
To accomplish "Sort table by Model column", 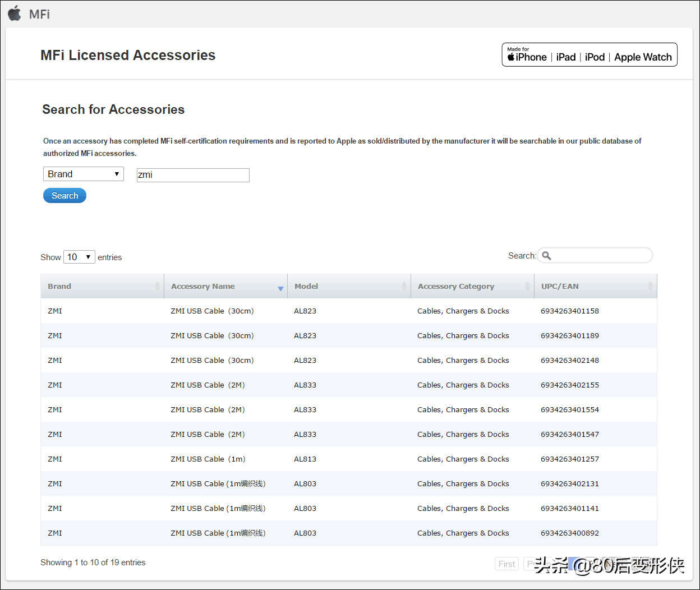I will (349, 286).
